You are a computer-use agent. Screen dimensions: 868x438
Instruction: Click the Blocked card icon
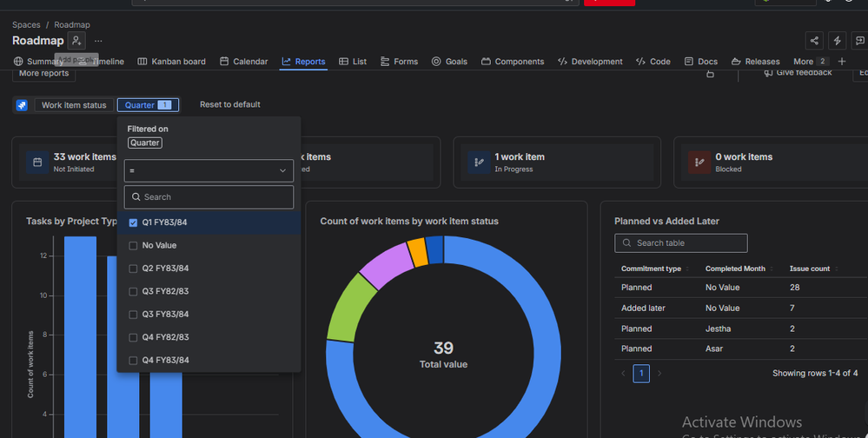(699, 163)
